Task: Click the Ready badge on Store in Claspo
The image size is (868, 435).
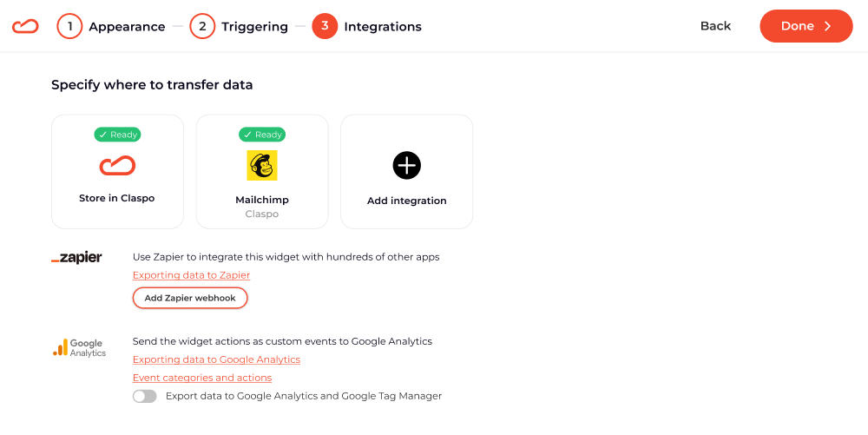Action: tap(117, 135)
